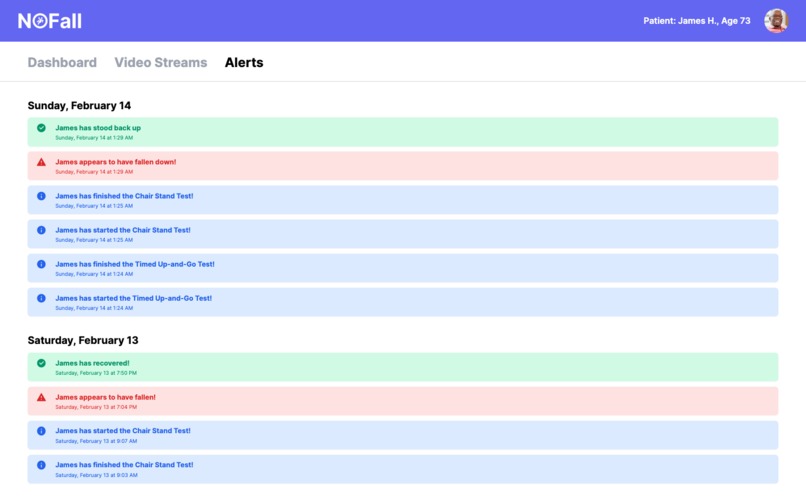
Task: Click green checkmark icon on 'James has recovered!' alert
Action: (41, 363)
